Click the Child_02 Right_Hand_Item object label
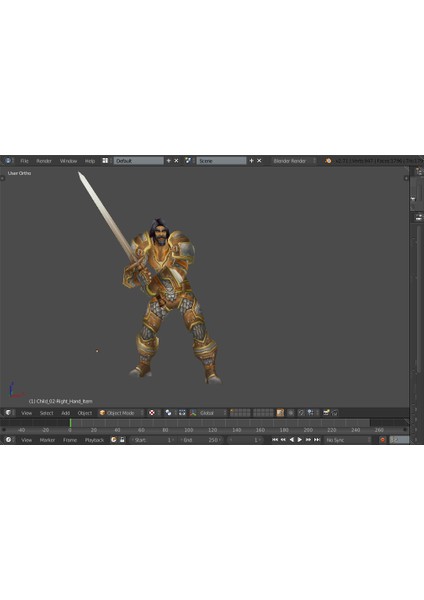This screenshot has height=600, width=424. [x=60, y=401]
